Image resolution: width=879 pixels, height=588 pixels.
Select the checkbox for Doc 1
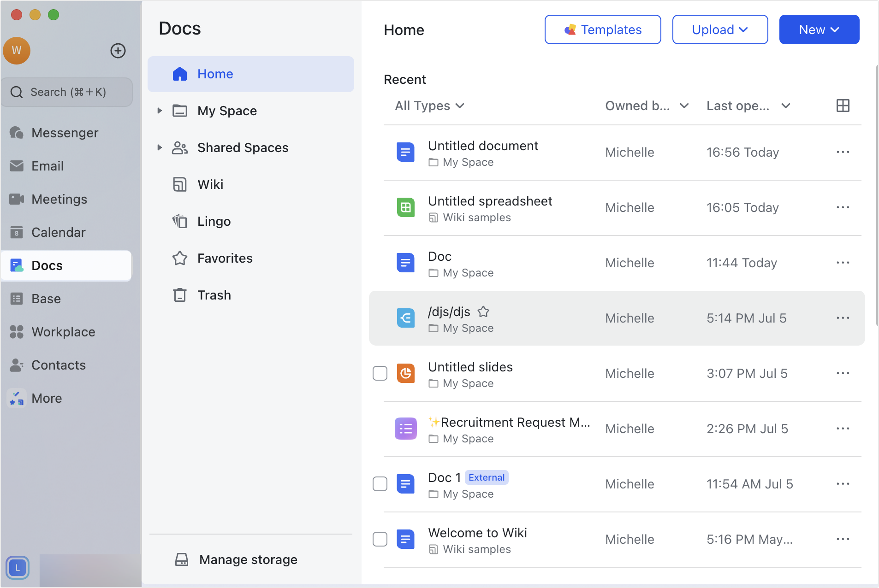380,484
